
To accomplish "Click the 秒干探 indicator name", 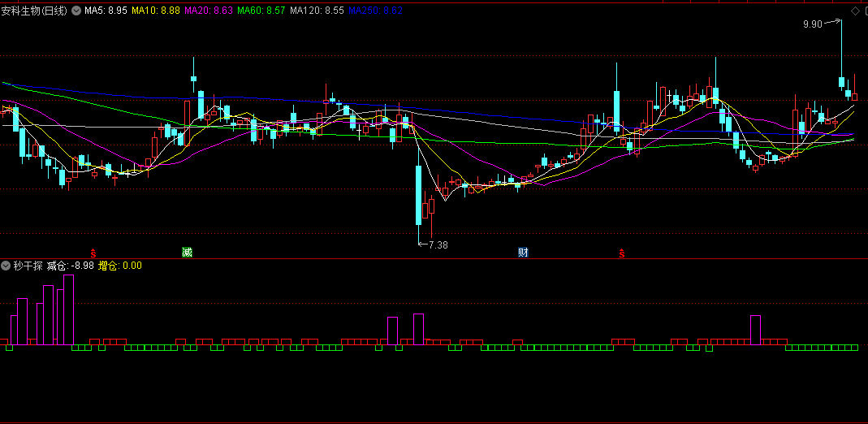I will (28, 266).
